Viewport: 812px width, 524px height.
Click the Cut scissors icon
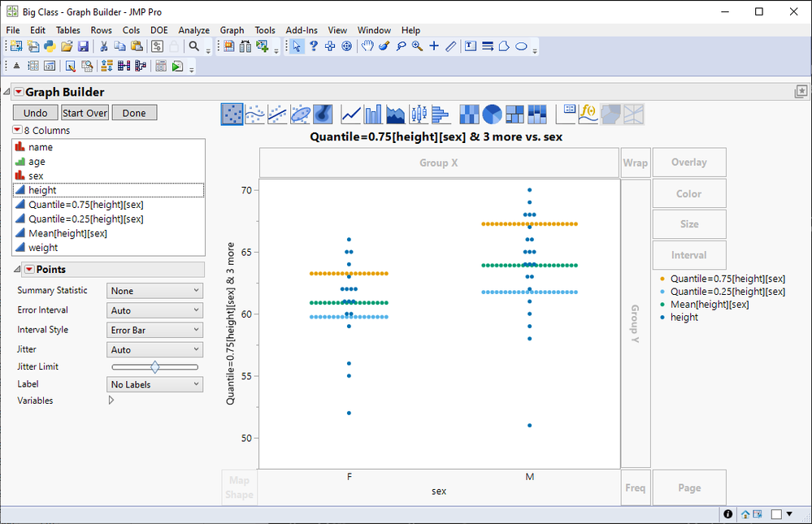tap(103, 46)
